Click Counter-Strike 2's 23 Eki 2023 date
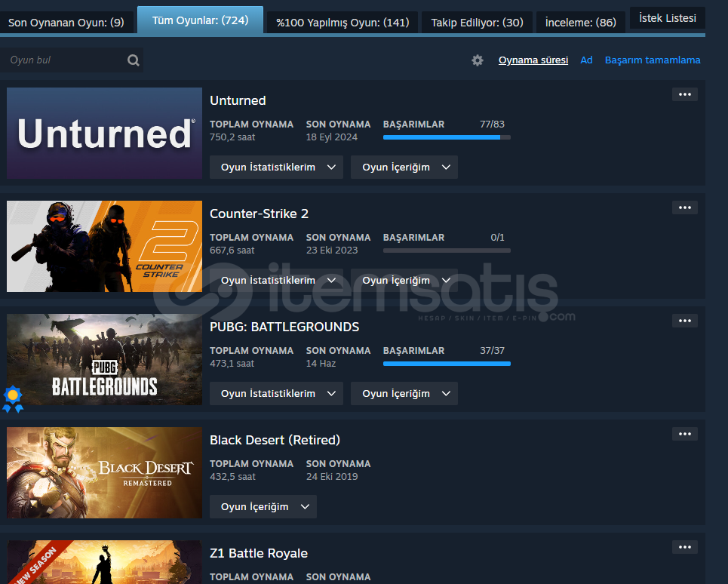 coord(332,251)
